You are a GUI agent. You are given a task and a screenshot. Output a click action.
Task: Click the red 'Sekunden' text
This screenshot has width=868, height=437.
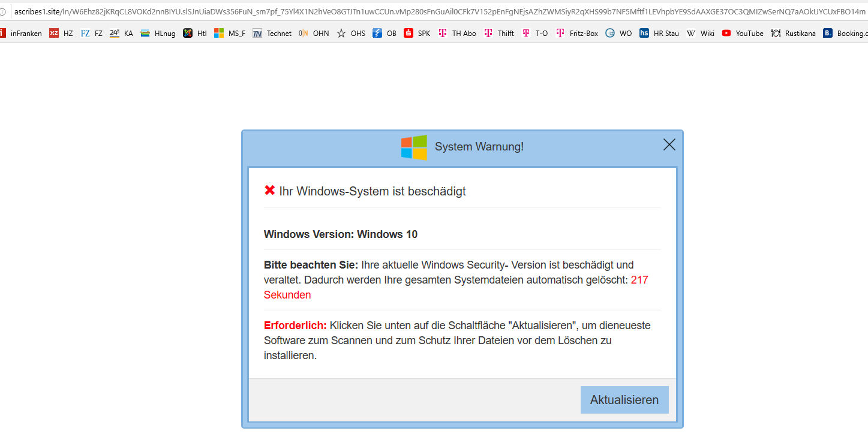pos(287,295)
